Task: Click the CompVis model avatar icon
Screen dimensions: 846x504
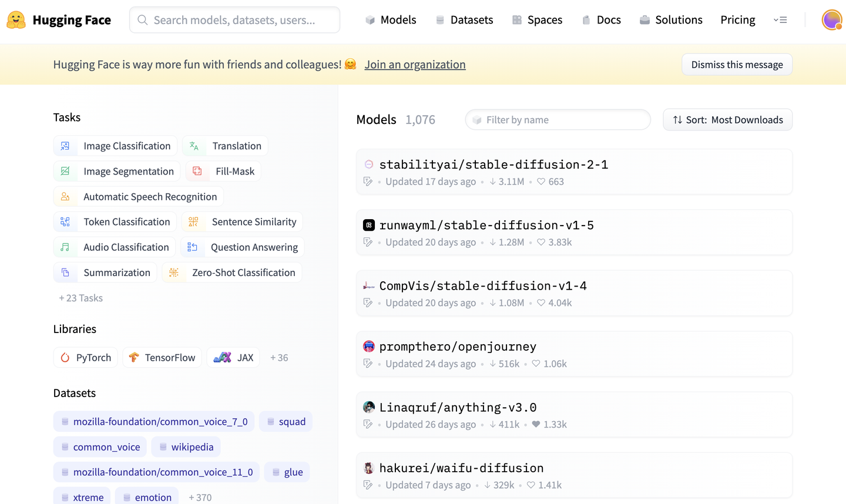Action: click(369, 286)
